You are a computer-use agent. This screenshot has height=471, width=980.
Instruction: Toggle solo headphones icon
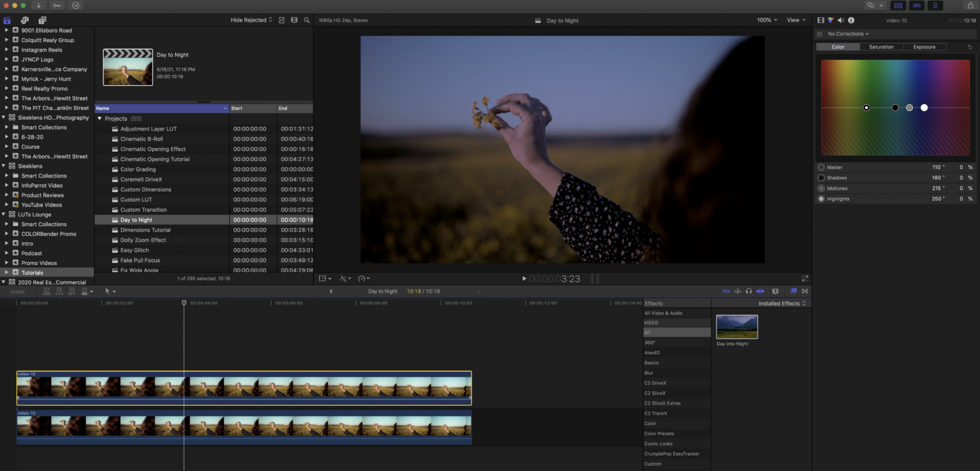click(748, 291)
